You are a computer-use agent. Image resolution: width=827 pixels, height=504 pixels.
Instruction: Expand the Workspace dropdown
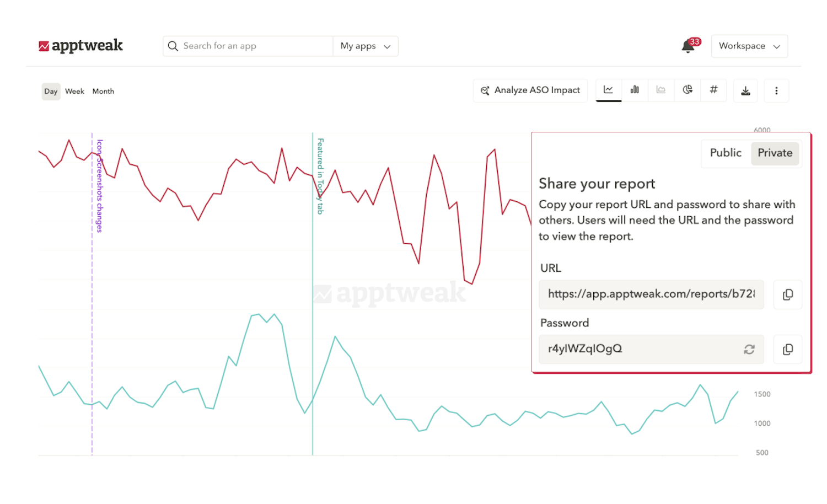(749, 46)
